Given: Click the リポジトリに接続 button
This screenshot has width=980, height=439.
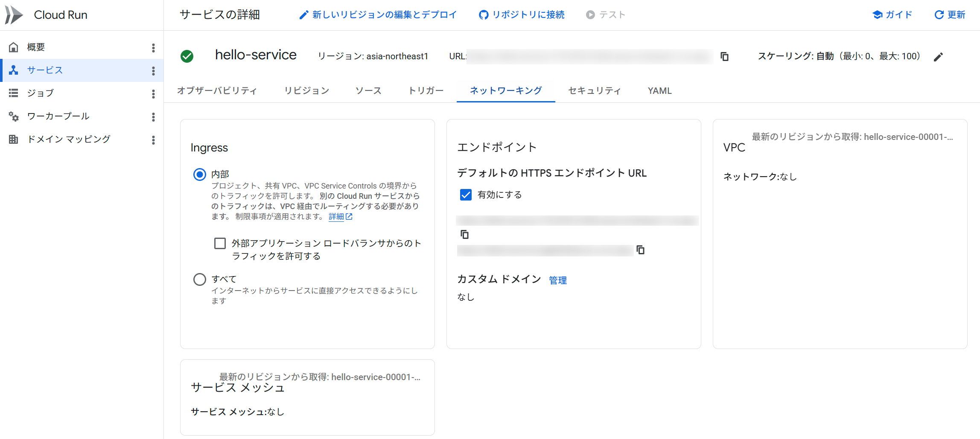Looking at the screenshot, I should [522, 15].
